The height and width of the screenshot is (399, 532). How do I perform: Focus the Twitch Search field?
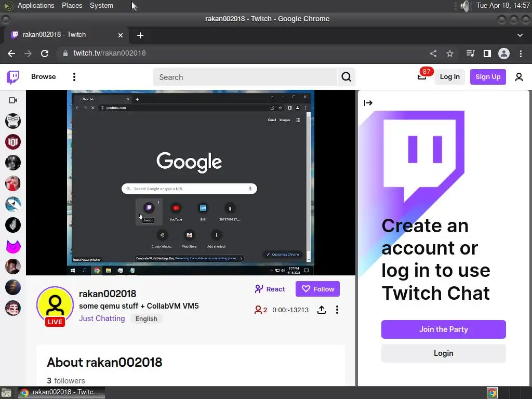(245, 77)
